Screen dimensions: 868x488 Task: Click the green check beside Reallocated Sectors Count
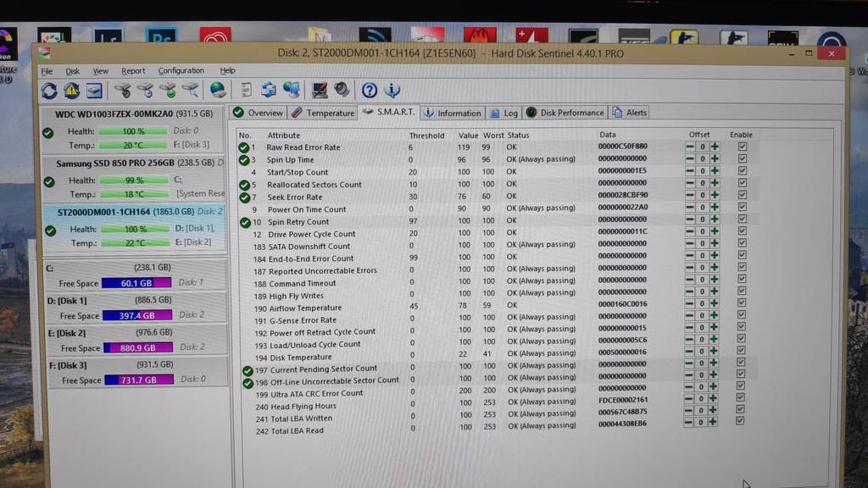point(245,185)
